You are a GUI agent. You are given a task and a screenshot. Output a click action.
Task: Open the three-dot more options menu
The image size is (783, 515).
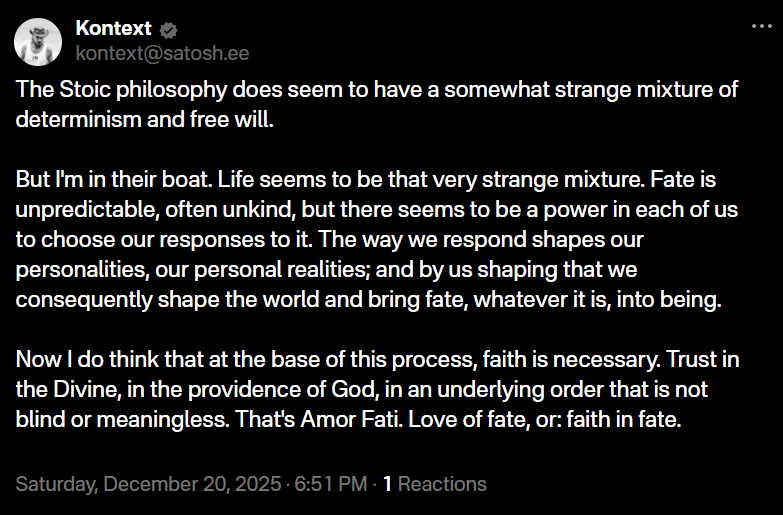761,28
